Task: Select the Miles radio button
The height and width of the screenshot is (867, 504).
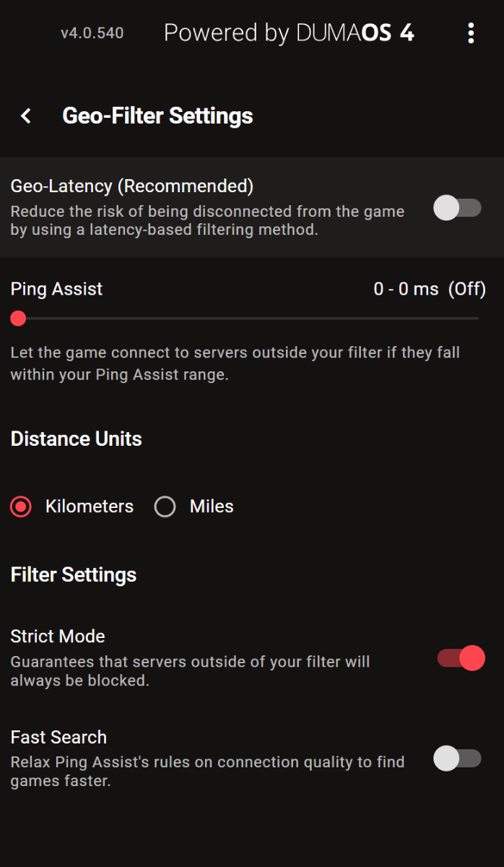Action: [x=165, y=507]
